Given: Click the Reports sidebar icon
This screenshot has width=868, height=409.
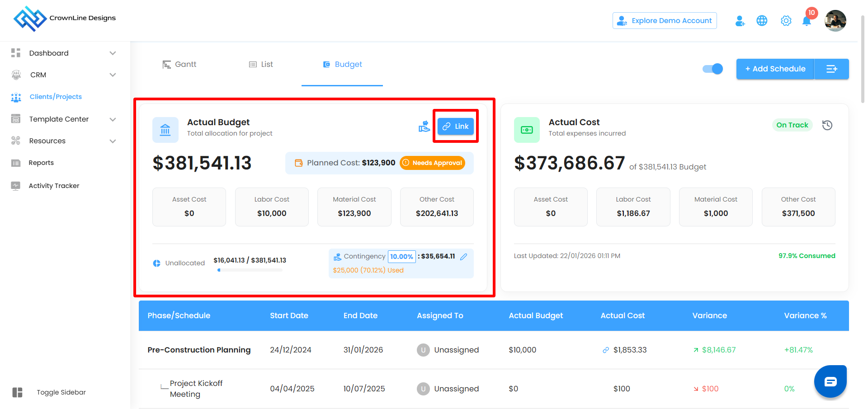Looking at the screenshot, I should pyautogui.click(x=16, y=163).
